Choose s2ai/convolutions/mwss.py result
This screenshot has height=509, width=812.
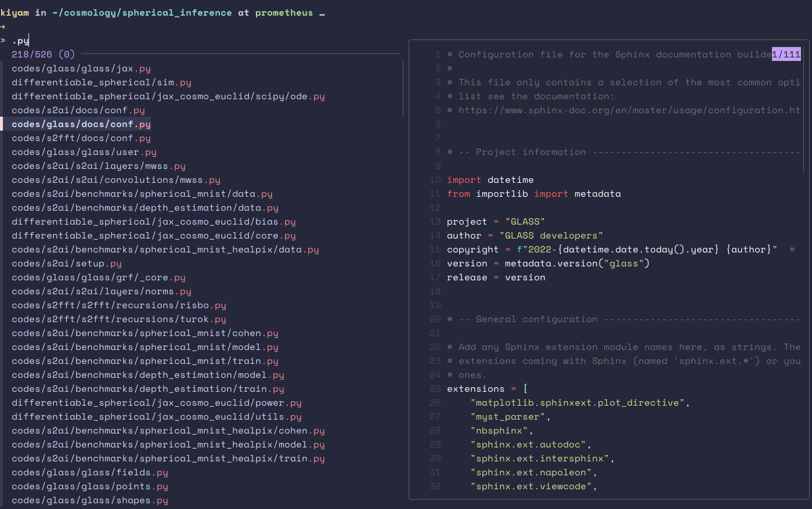pyautogui.click(x=116, y=180)
